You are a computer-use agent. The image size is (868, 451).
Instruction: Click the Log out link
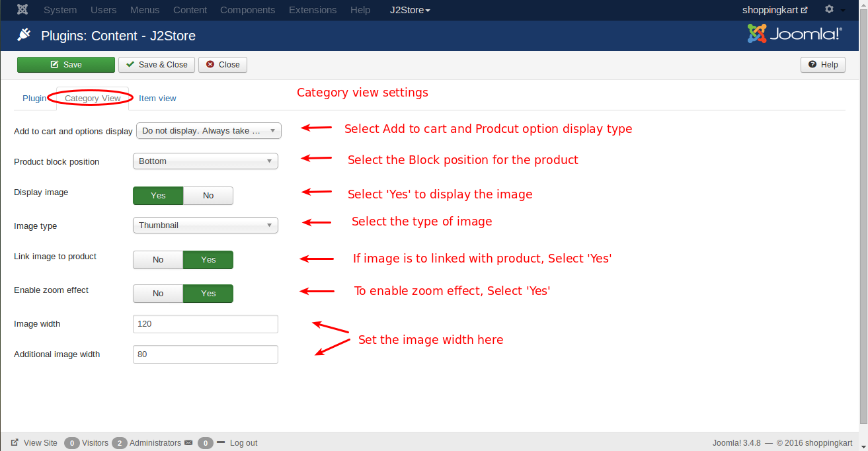[243, 443]
